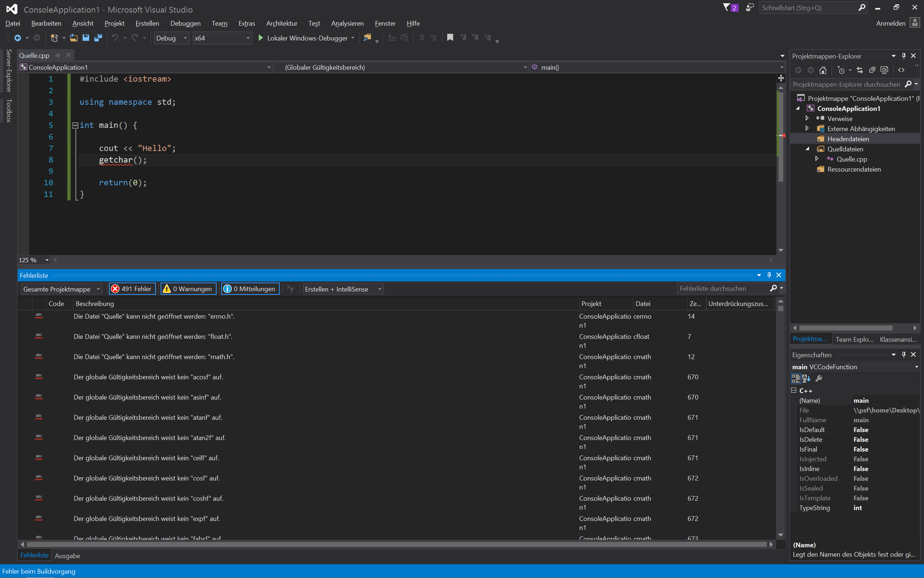Click the split editor handle above scrollbar
The width and height of the screenshot is (924, 578).
click(x=781, y=78)
